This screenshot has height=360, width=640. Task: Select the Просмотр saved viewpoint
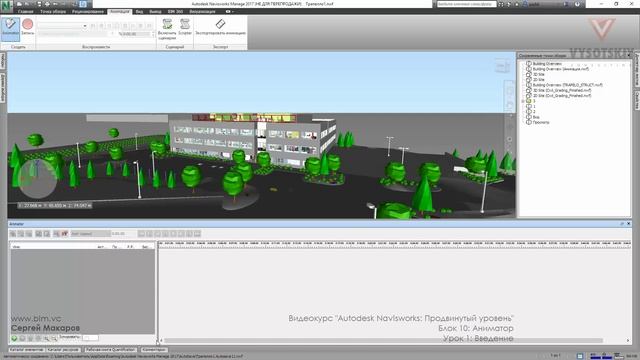[540, 122]
